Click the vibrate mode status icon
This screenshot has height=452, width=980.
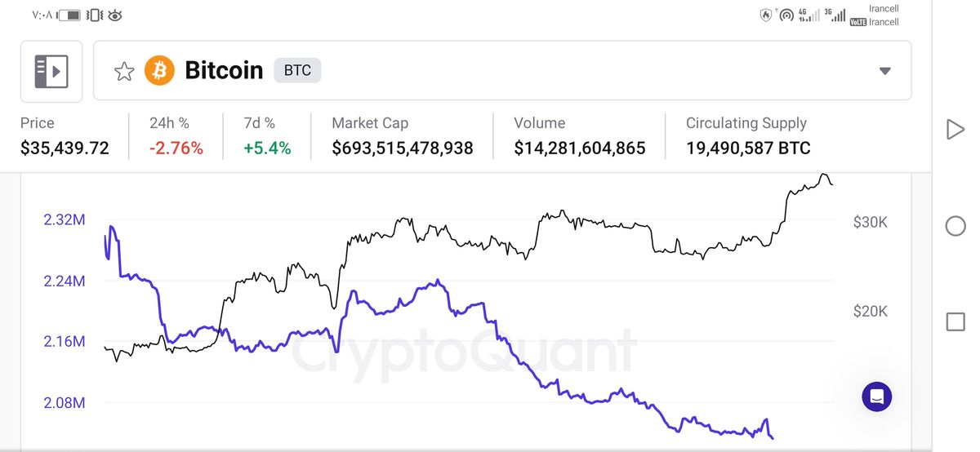point(94,15)
